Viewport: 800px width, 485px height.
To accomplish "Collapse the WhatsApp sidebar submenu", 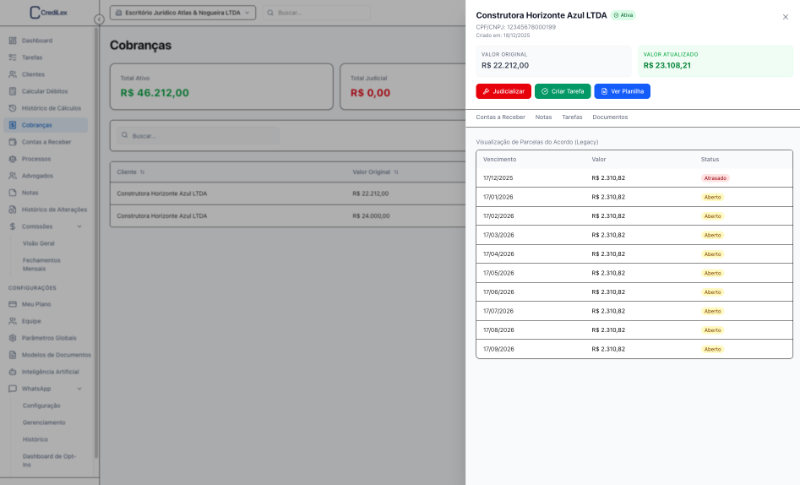I will pos(79,388).
